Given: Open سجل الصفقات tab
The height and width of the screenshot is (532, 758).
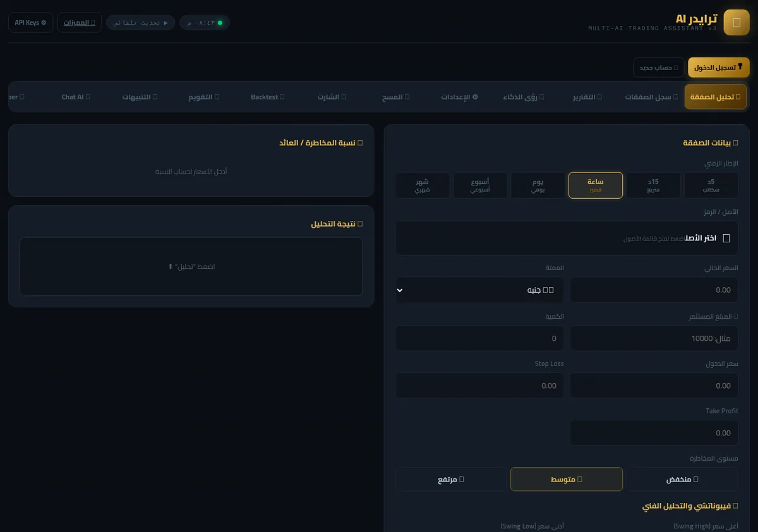Looking at the screenshot, I should [652, 97].
